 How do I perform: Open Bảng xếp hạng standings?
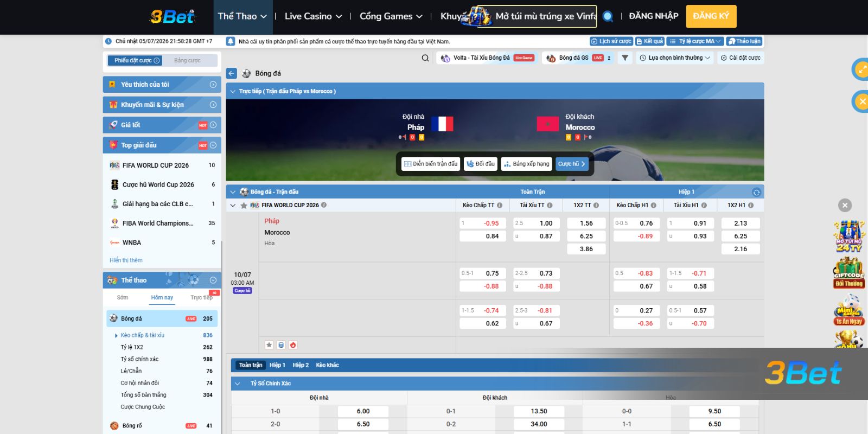click(x=526, y=164)
